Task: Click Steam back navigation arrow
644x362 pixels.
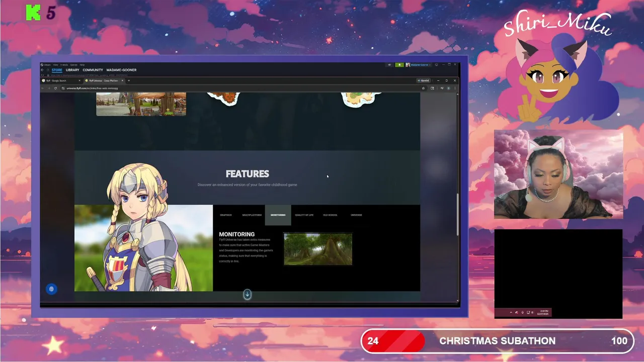Action: [x=42, y=70]
